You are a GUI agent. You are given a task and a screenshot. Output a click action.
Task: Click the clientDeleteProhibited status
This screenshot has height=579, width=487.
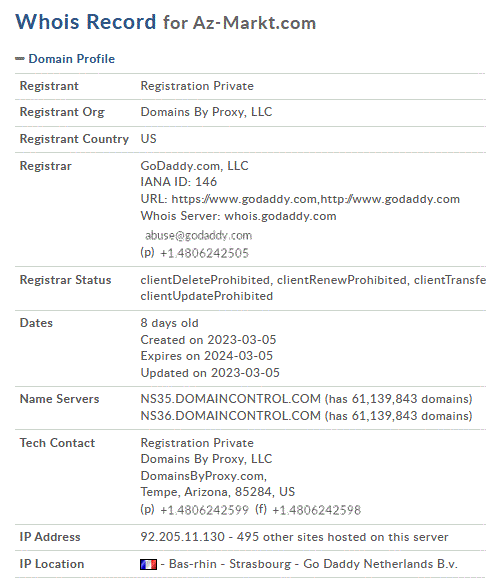tap(205, 280)
